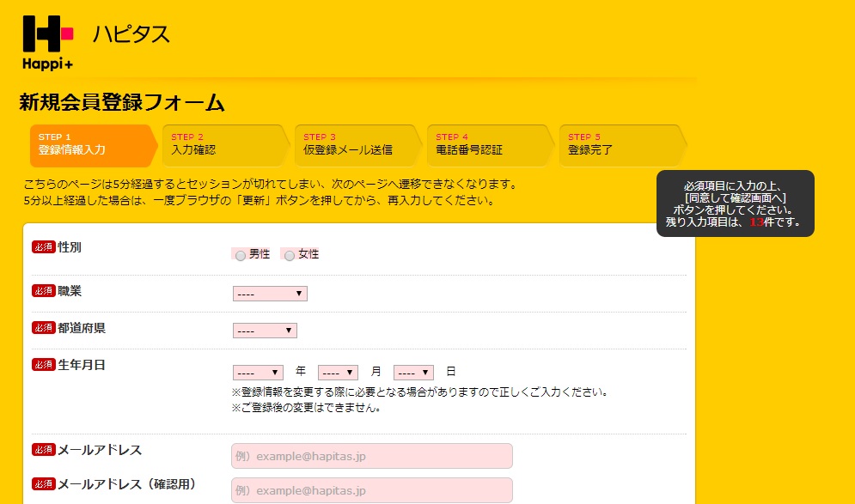
Task: Click STEP 2 入力確認 tab
Action: click(x=226, y=145)
